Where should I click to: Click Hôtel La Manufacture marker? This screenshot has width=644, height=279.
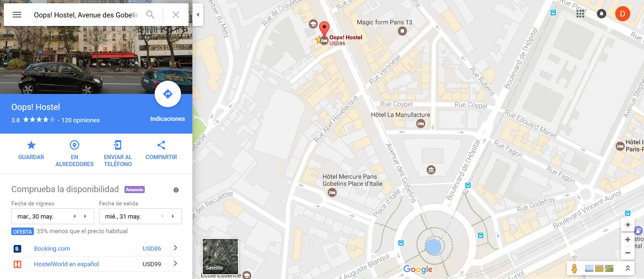tap(421, 124)
